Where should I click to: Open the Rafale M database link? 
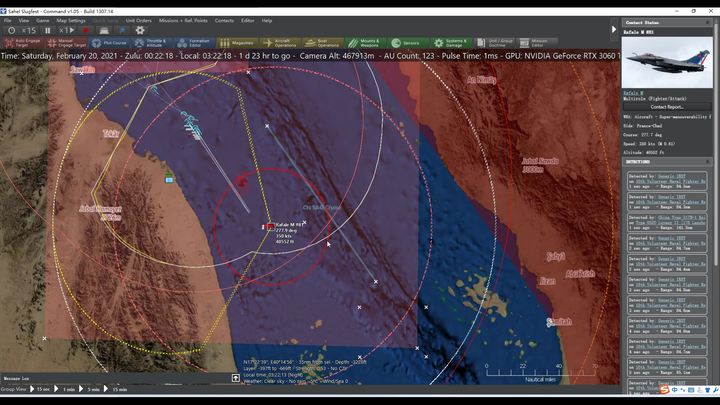tap(633, 93)
